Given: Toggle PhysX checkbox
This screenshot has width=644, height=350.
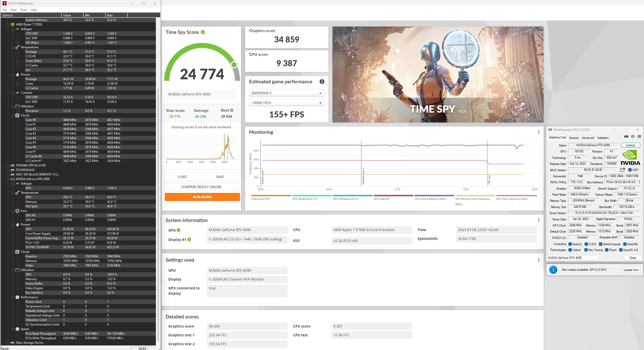Looking at the screenshot, I should click(607, 250).
